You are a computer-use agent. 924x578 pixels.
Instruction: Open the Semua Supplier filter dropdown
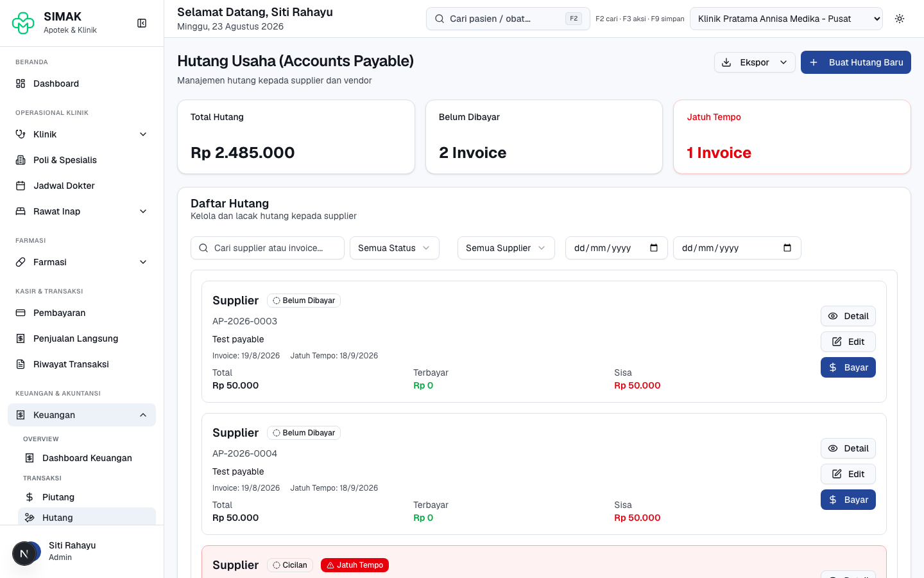[506, 248]
